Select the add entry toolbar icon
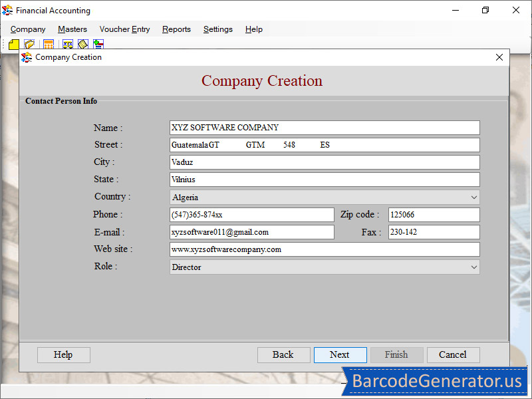 click(x=98, y=44)
